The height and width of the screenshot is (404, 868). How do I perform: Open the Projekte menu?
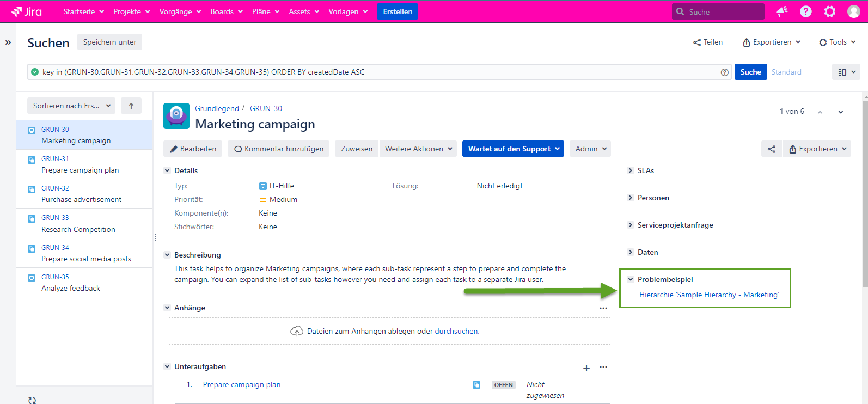[131, 11]
